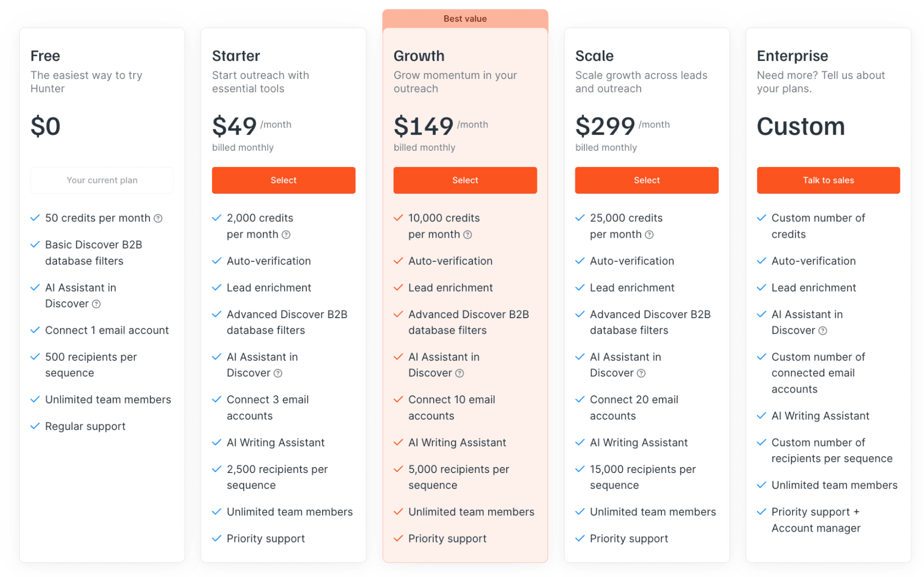Open AI Assistant info icon in Enterprise plan

823,331
